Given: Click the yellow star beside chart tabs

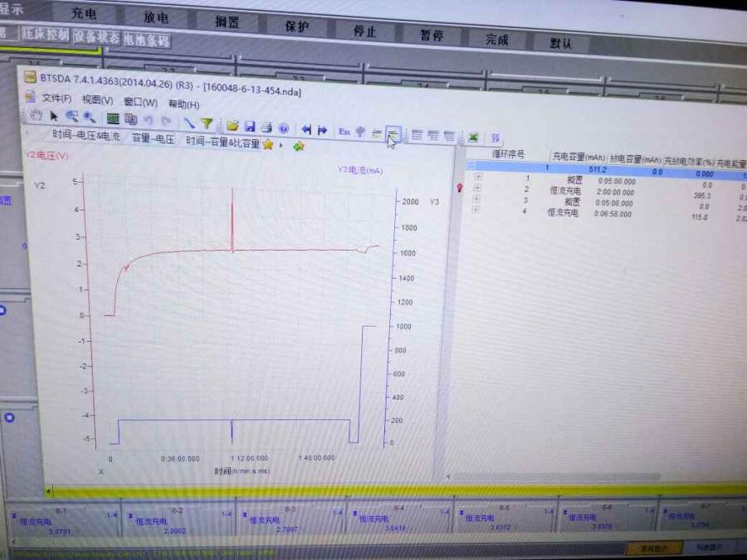Looking at the screenshot, I should 268,144.
